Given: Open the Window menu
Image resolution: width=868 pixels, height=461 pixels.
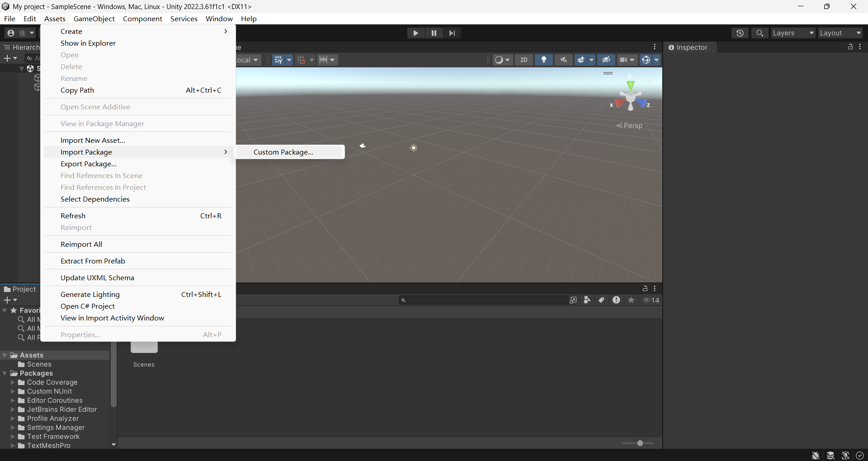Looking at the screenshot, I should [x=219, y=19].
